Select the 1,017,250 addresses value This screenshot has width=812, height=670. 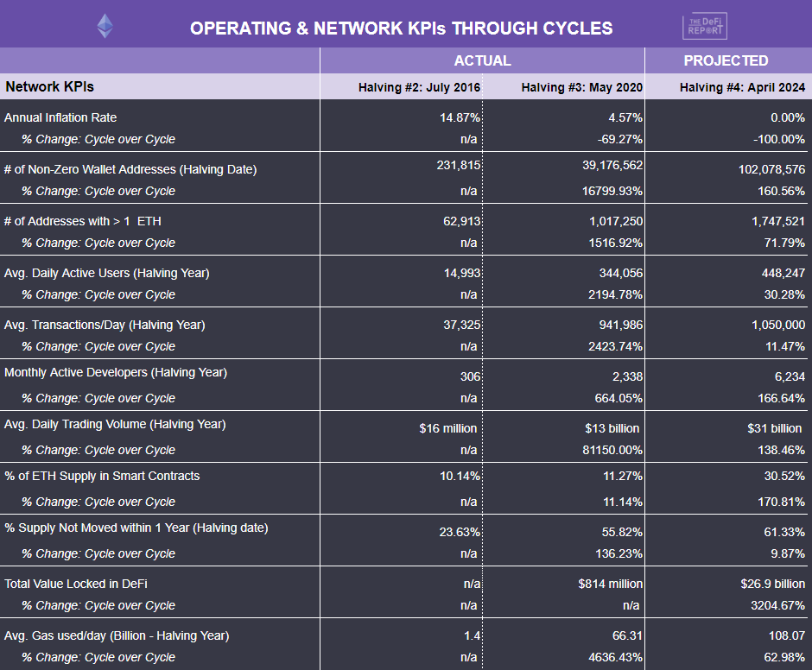616,221
